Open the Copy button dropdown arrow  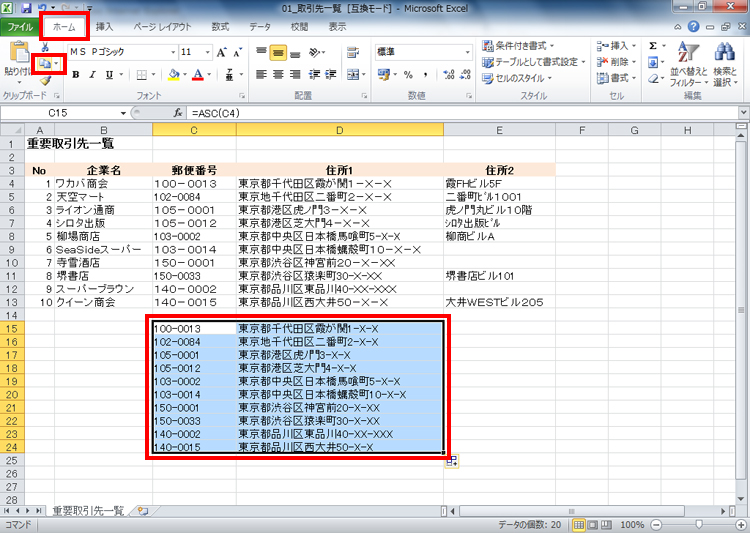pyautogui.click(x=56, y=63)
